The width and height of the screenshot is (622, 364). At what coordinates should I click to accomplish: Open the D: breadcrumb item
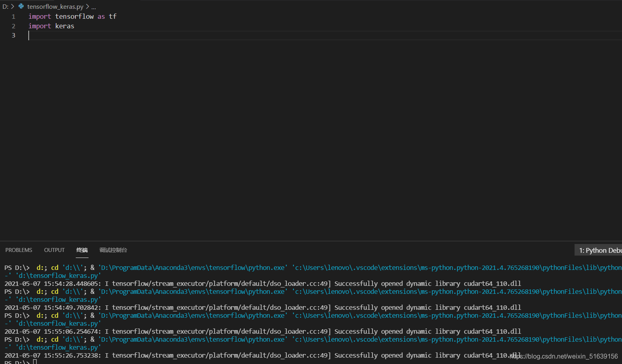[x=6, y=6]
